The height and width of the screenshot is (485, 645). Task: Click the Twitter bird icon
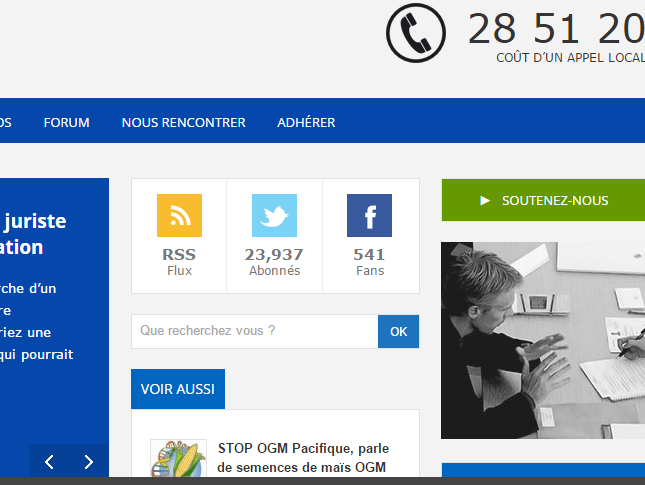(x=274, y=215)
